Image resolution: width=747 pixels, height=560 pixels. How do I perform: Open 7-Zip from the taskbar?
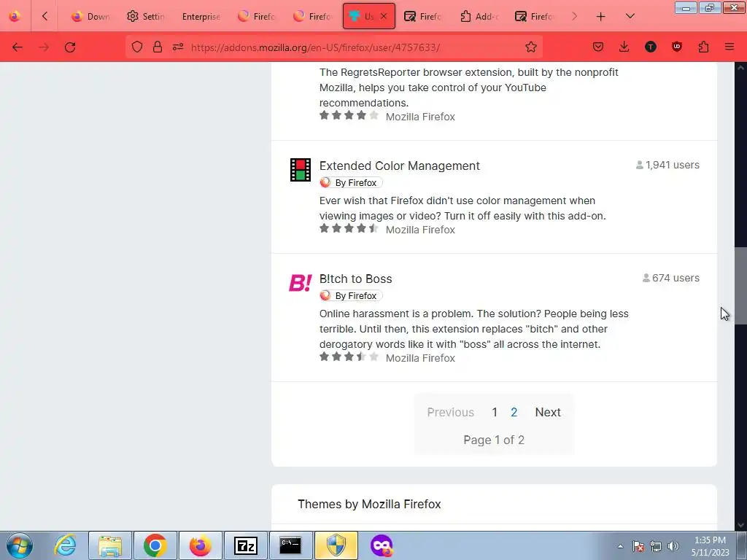245,545
